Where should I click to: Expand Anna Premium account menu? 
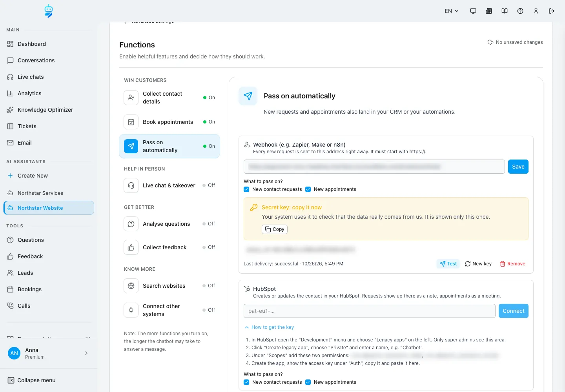(x=49, y=353)
